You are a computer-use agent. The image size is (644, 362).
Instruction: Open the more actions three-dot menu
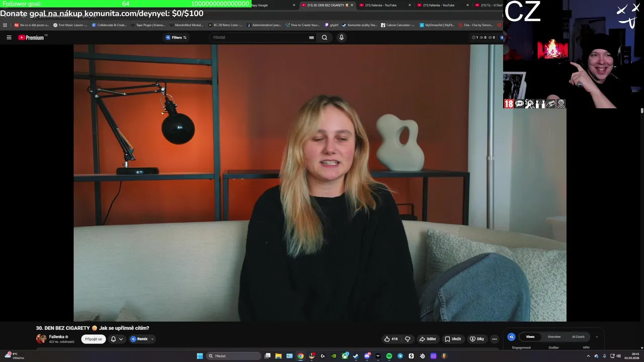click(494, 339)
